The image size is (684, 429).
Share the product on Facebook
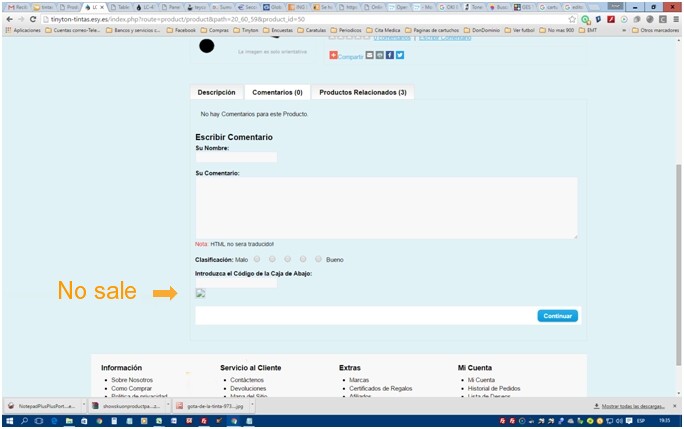(x=390, y=55)
